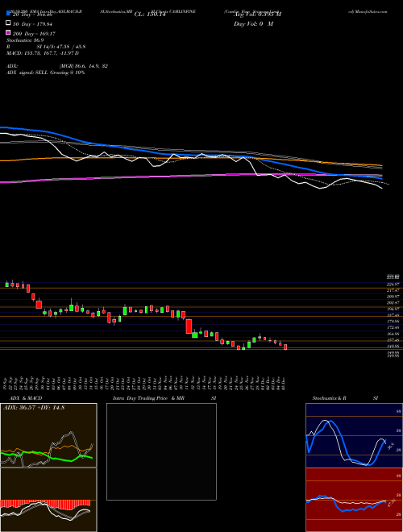This screenshot has width=403, height=532.
Task: Click the 'Avg Vol' reading at top
Action: click(x=258, y=15)
